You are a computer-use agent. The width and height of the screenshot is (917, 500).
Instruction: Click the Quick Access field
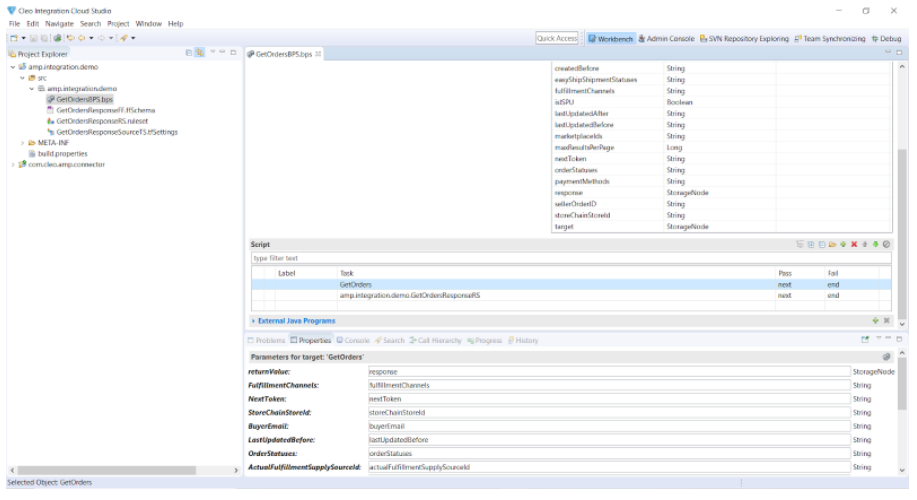[557, 38]
